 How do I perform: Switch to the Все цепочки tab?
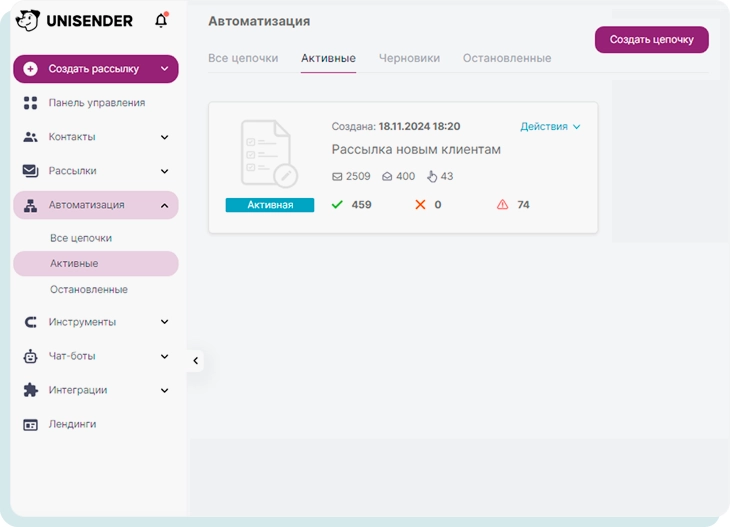point(243,58)
